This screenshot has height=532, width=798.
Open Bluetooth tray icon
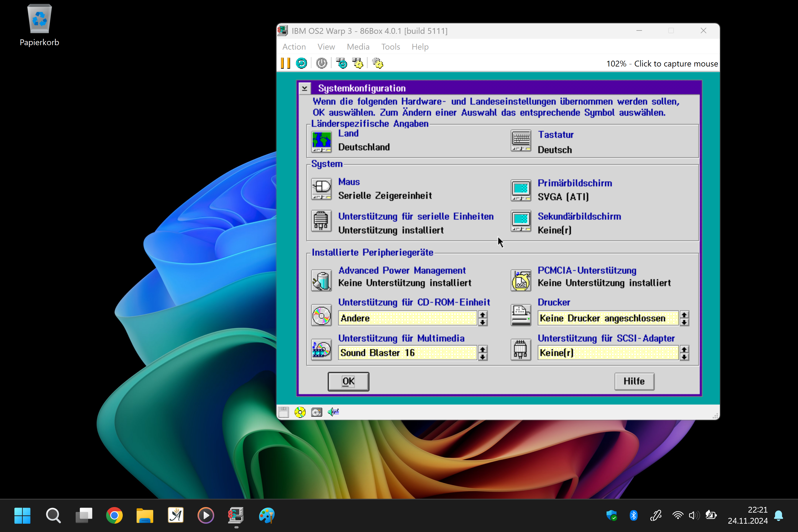pos(633,516)
